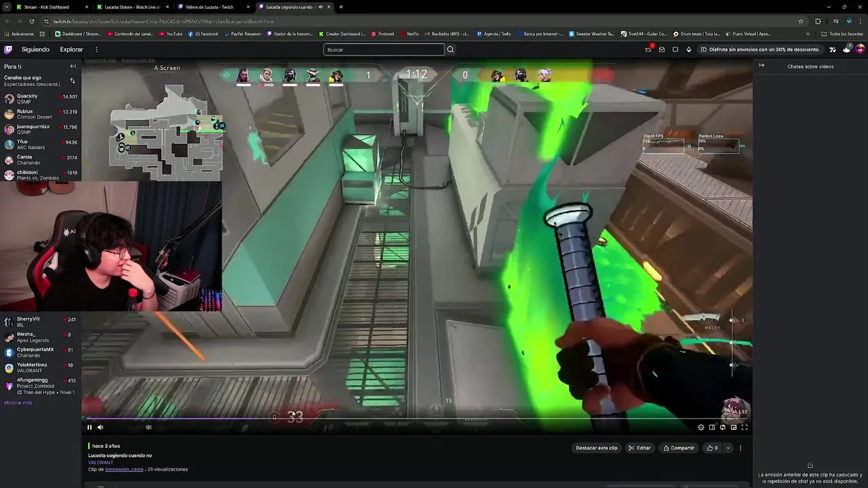Open chibidoki channel in sidebar
The image size is (868, 488).
41,175
